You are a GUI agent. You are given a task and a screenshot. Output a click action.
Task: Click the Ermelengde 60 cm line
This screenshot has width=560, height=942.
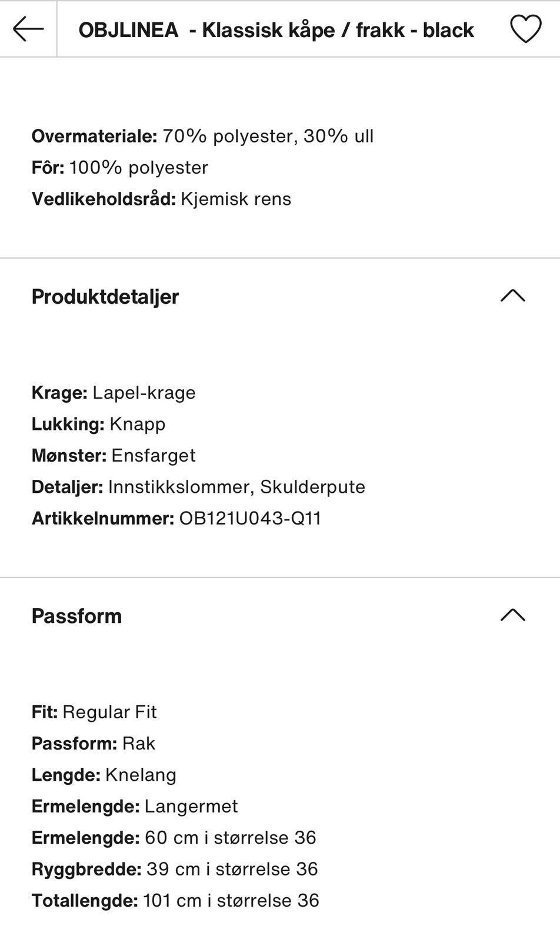point(174,838)
